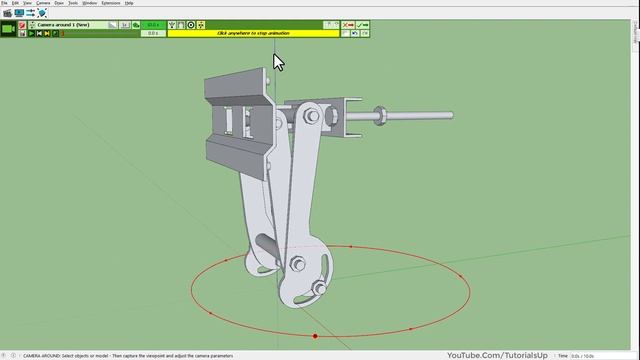This screenshot has height=360, width=640.
Task: Click the blue monitor playback icon
Action: (19, 13)
